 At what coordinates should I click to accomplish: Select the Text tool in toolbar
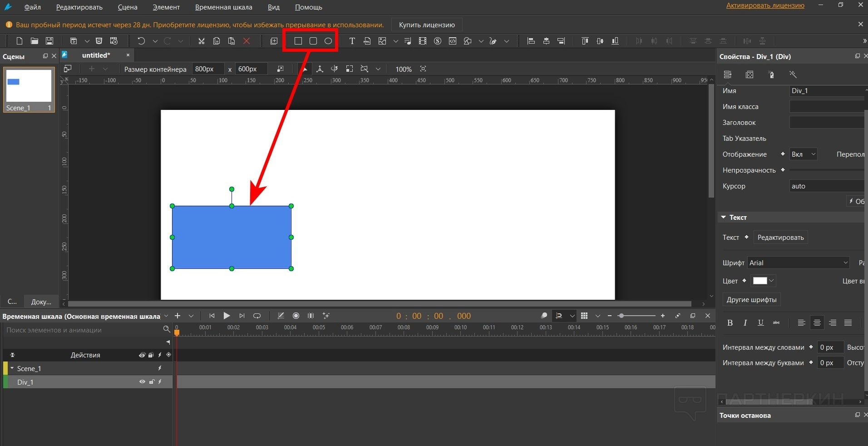click(x=352, y=41)
